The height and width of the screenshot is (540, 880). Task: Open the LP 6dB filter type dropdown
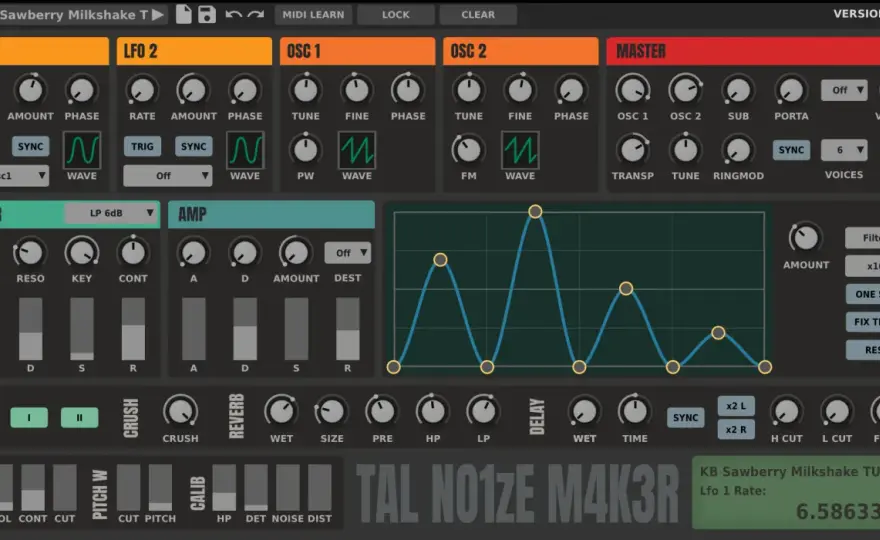point(110,213)
